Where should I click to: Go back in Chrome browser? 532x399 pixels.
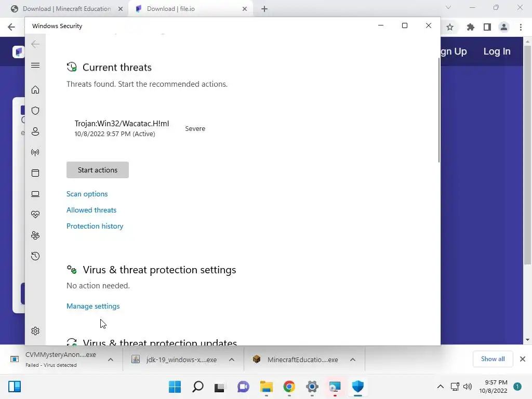(11, 27)
